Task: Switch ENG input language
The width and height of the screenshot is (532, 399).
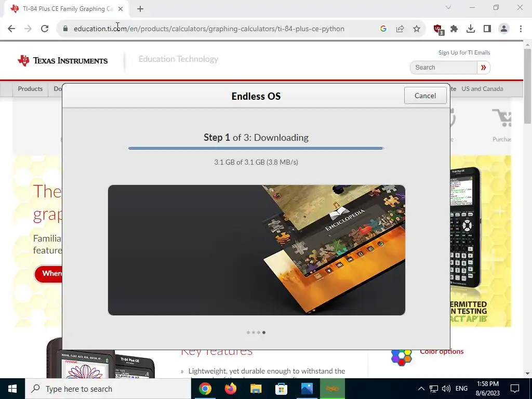Action: (461, 389)
